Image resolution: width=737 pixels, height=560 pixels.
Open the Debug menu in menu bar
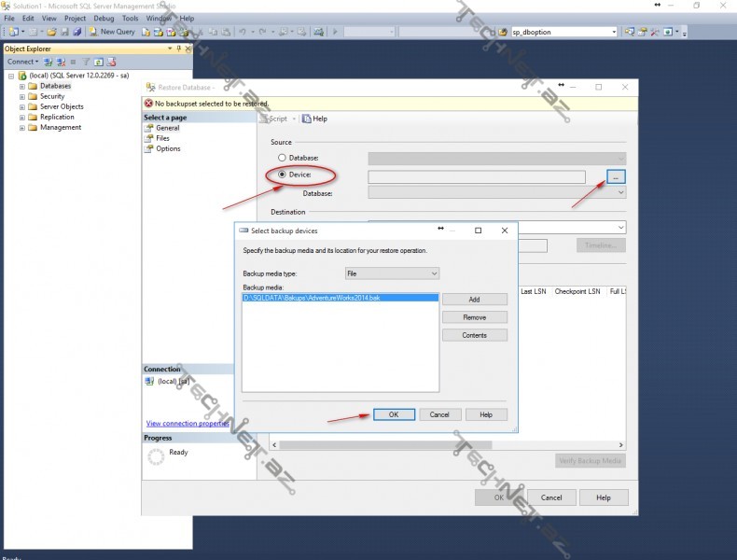104,18
